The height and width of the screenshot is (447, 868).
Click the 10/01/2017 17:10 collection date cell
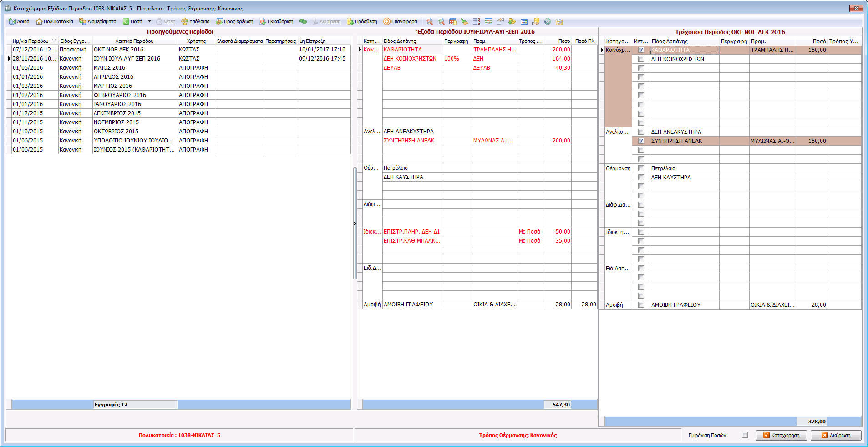click(324, 50)
